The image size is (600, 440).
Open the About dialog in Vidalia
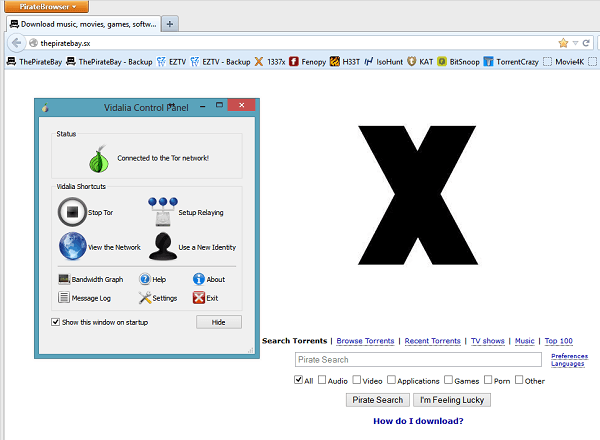pos(209,279)
